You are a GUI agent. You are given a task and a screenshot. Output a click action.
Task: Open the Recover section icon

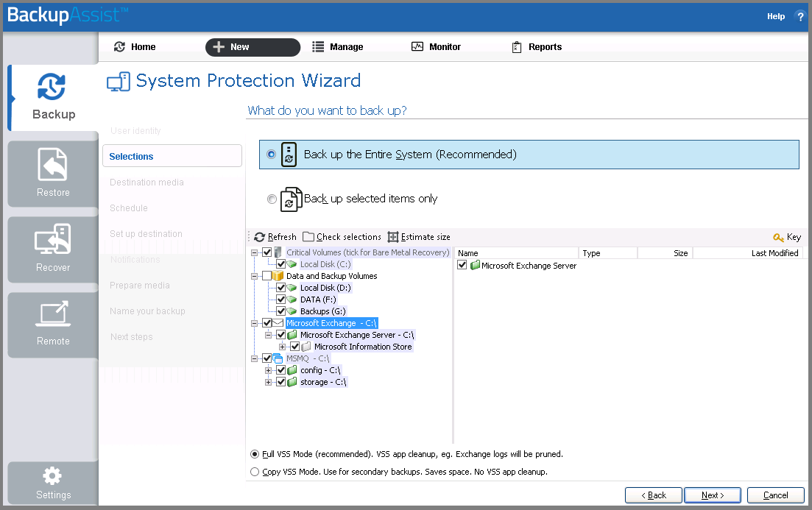[x=52, y=239]
